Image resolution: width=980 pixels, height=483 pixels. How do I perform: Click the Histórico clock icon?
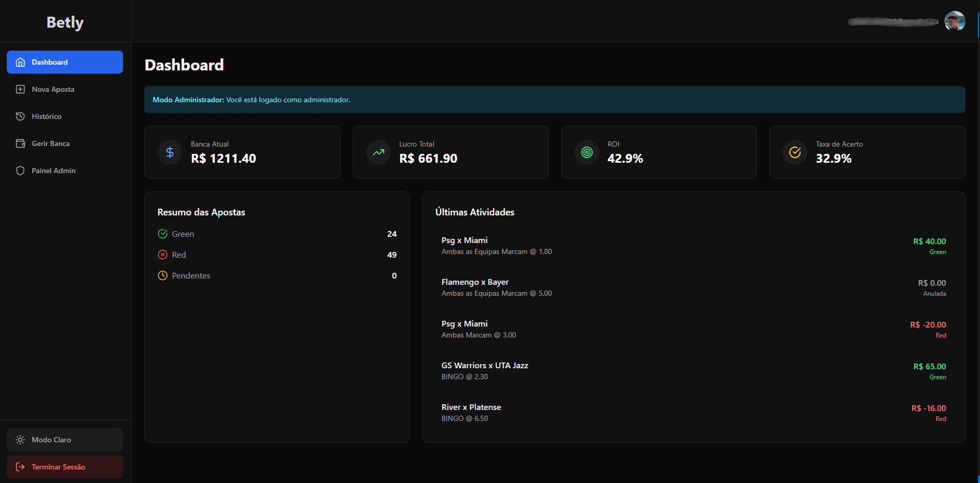pos(20,116)
